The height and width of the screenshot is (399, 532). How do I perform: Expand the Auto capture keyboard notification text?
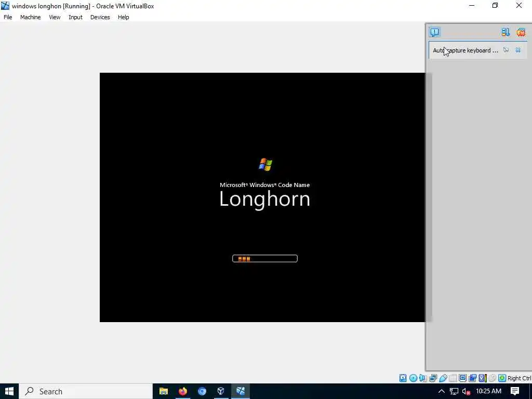coord(465,50)
